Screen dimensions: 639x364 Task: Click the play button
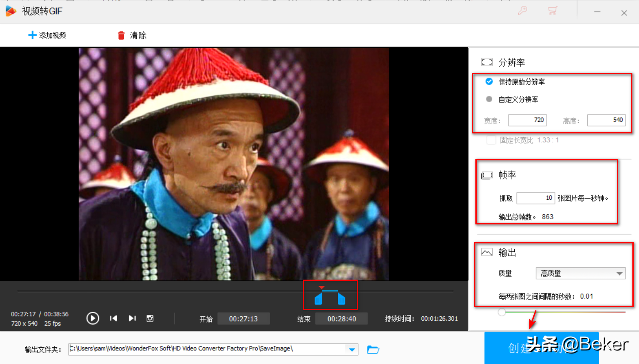[x=93, y=318]
